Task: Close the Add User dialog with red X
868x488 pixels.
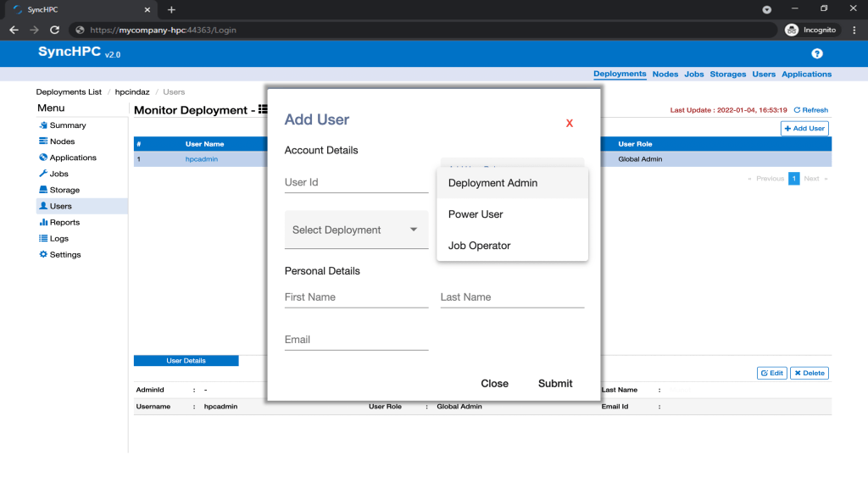Action: (570, 124)
